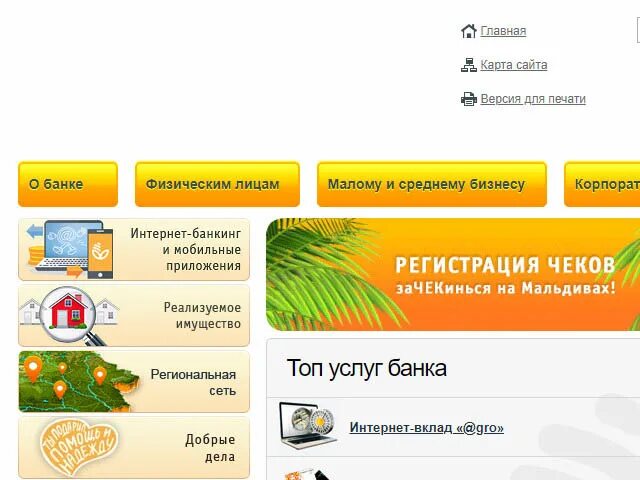Image resolution: width=640 pixels, height=480 pixels.
Task: Click Интернет-банкинг и мобильные приложения text
Action: [x=186, y=249]
